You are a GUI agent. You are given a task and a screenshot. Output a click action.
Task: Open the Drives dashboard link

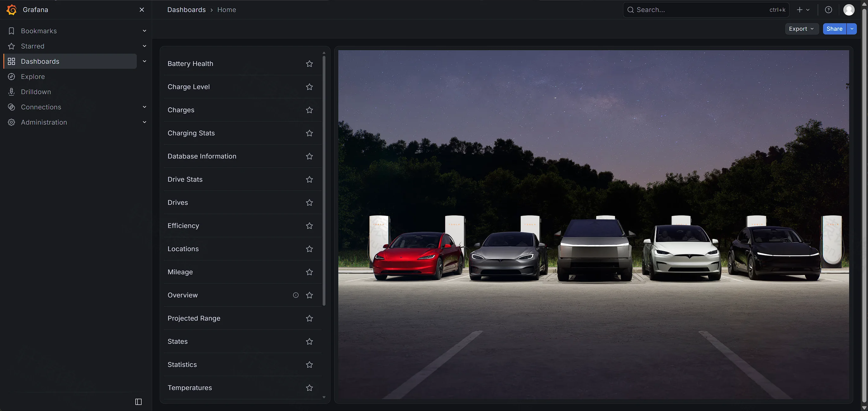(x=177, y=203)
